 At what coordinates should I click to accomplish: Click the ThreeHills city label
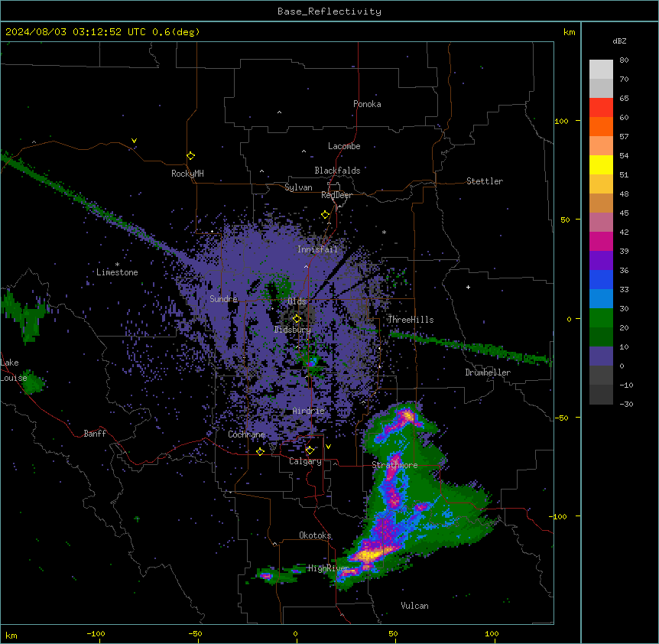[411, 320]
